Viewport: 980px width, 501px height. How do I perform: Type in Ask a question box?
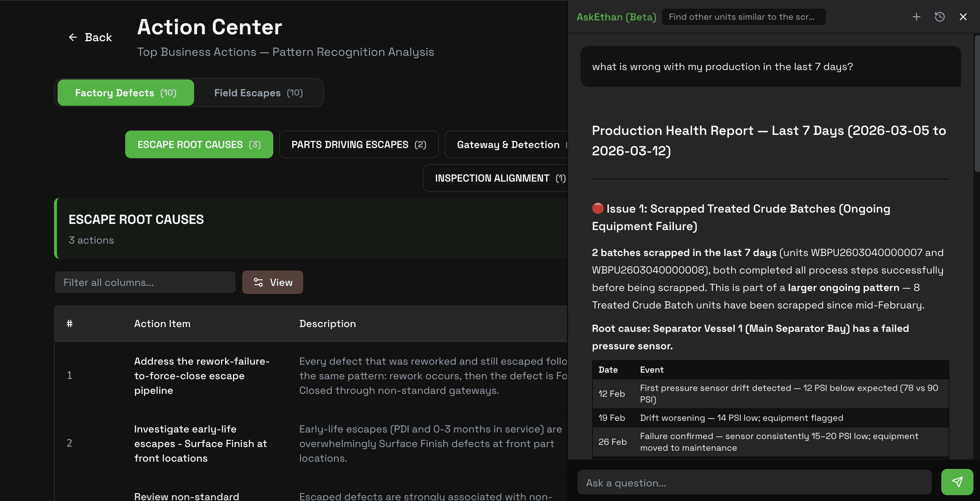coord(754,483)
